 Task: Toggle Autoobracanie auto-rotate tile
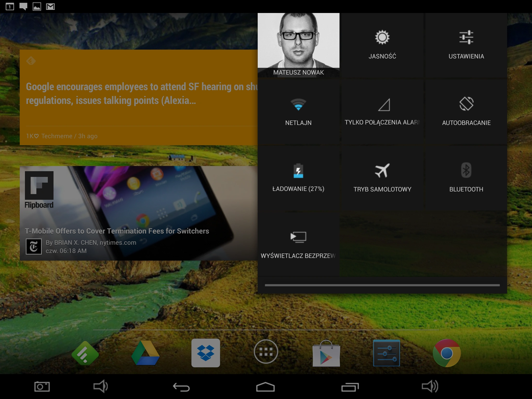[466, 112]
